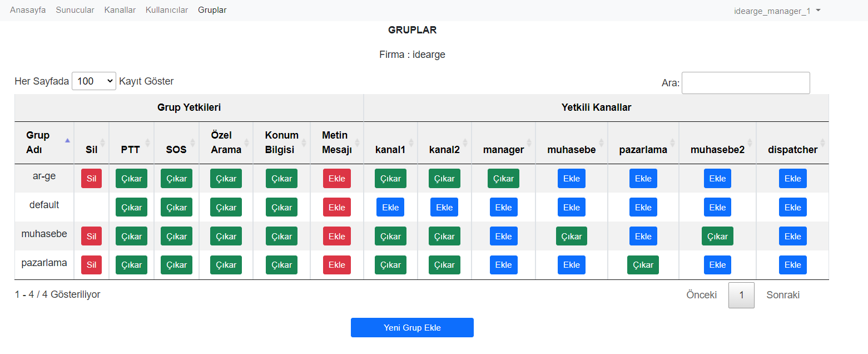
Task: Sort by kanal2 column header
Action: [x=444, y=142]
